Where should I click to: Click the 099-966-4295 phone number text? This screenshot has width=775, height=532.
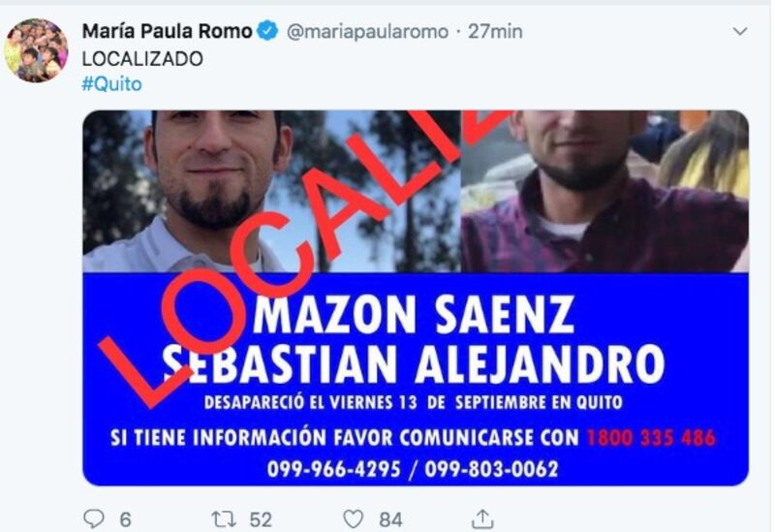(333, 469)
